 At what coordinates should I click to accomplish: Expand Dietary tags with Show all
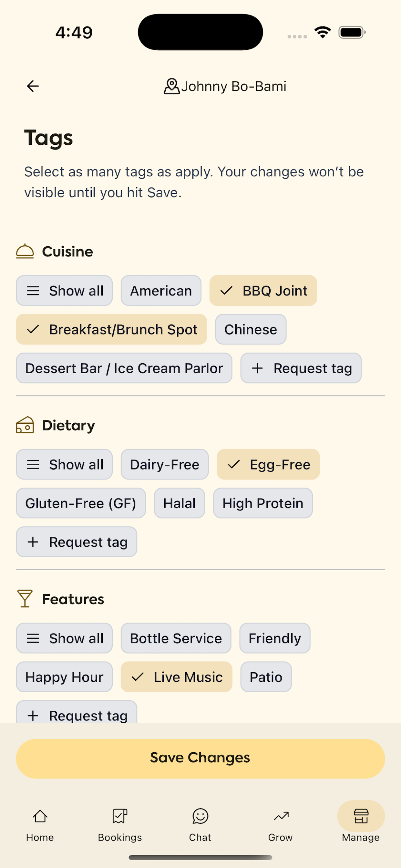[x=64, y=464]
